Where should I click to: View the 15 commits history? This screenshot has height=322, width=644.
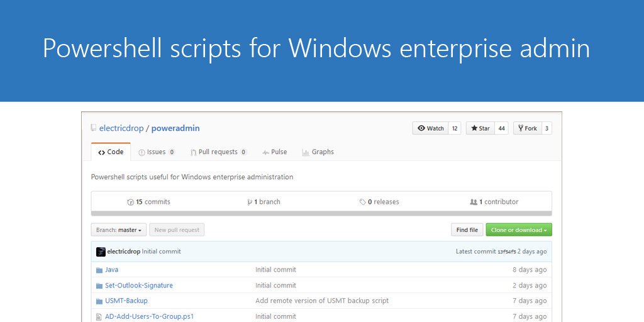point(148,202)
